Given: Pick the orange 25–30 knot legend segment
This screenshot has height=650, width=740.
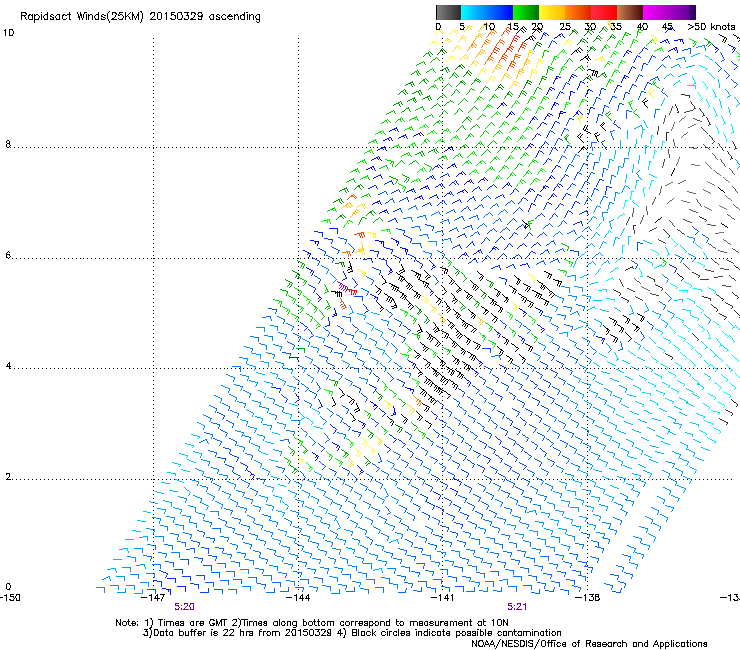Looking at the screenshot, I should click(x=578, y=12).
